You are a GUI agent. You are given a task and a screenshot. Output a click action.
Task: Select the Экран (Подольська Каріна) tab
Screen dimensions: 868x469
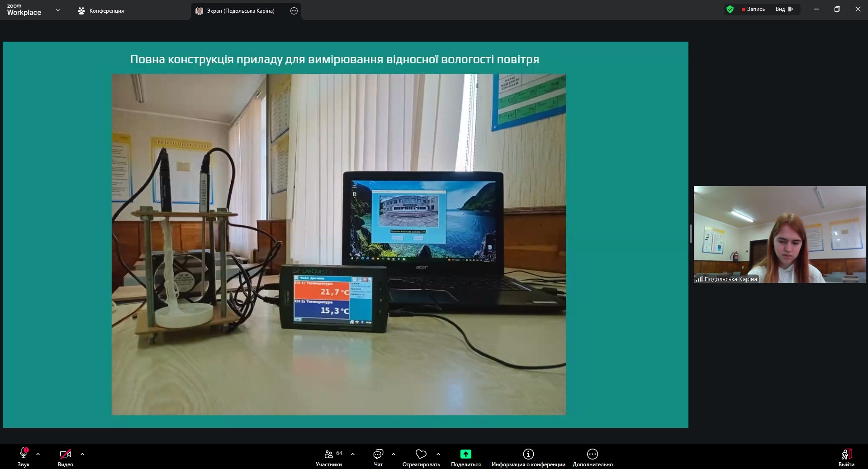[240, 11]
